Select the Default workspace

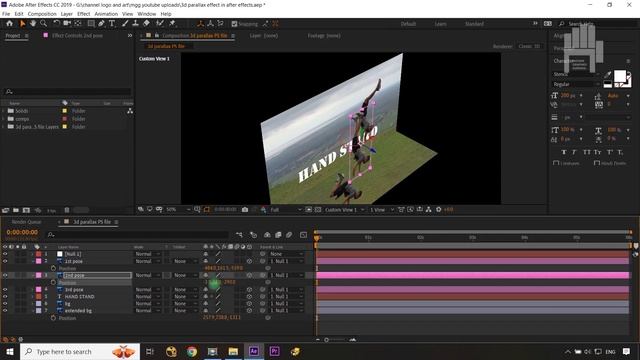click(408, 24)
